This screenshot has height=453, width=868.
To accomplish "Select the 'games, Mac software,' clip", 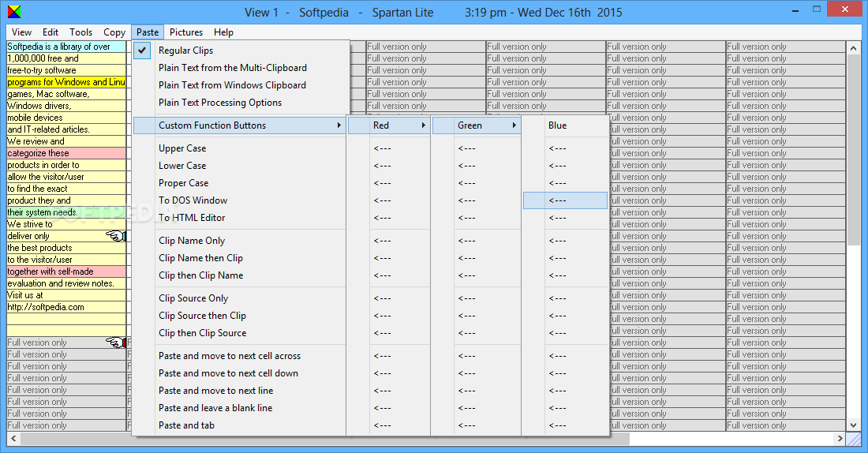I will click(66, 94).
